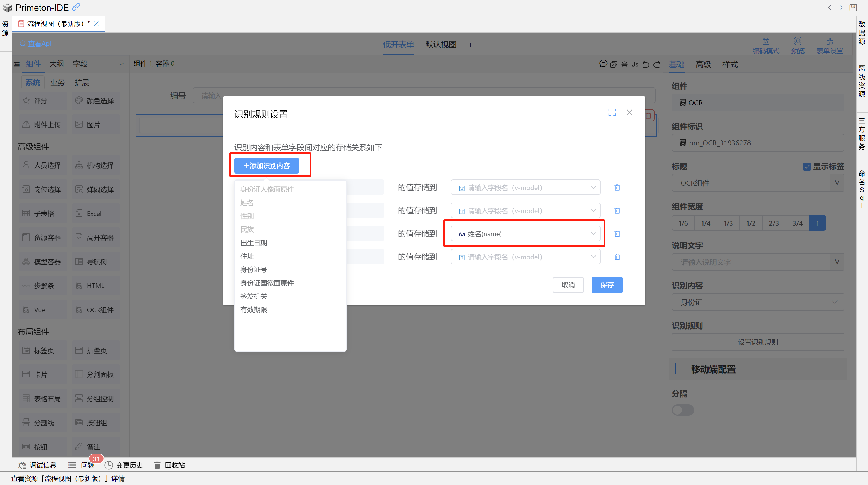Click trash icon beside 姓名(name) field
Viewport: 868px width, 485px height.
617,234
